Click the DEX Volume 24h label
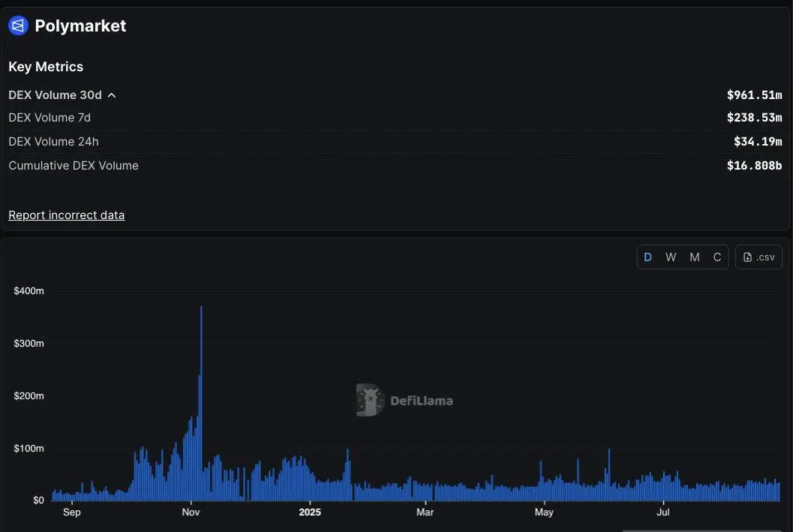Viewport: 793px width, 532px height. point(53,142)
